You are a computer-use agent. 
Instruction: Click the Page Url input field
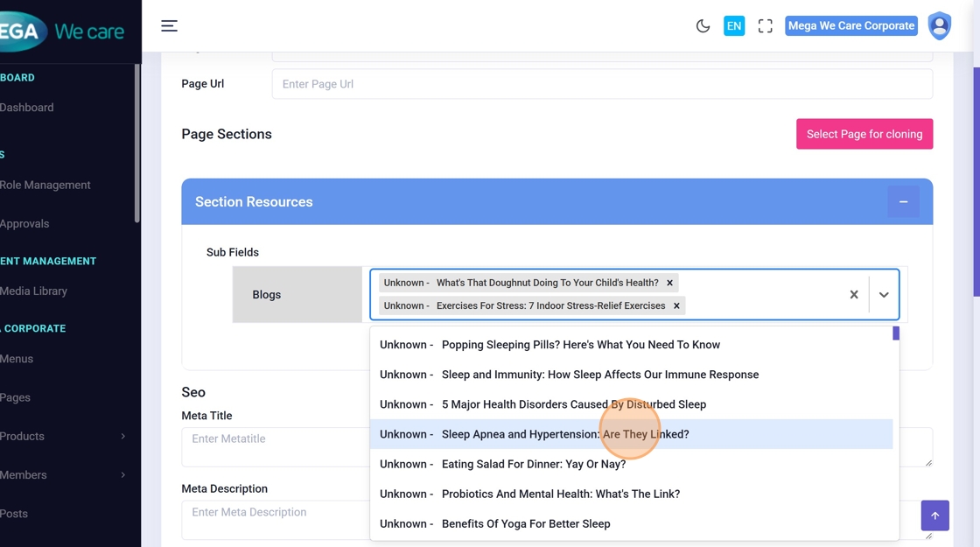(601, 84)
